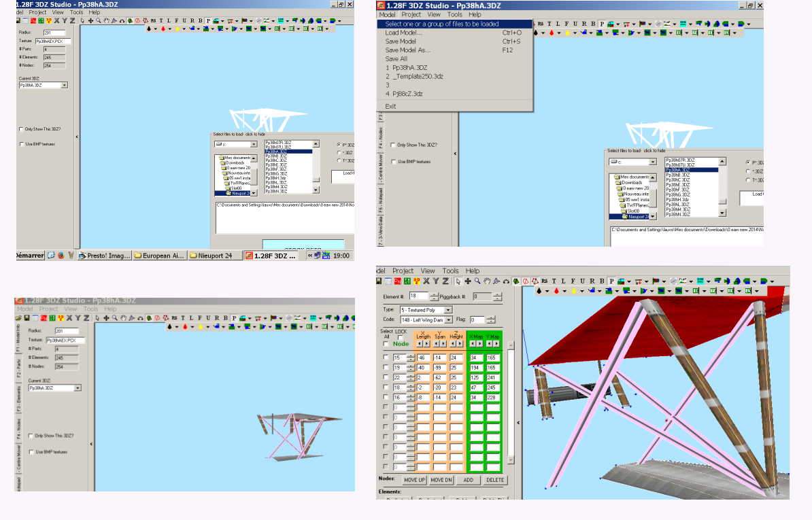
Task: Expand the Current 3DZ dropdown in bottom-left window
Action: [77, 388]
